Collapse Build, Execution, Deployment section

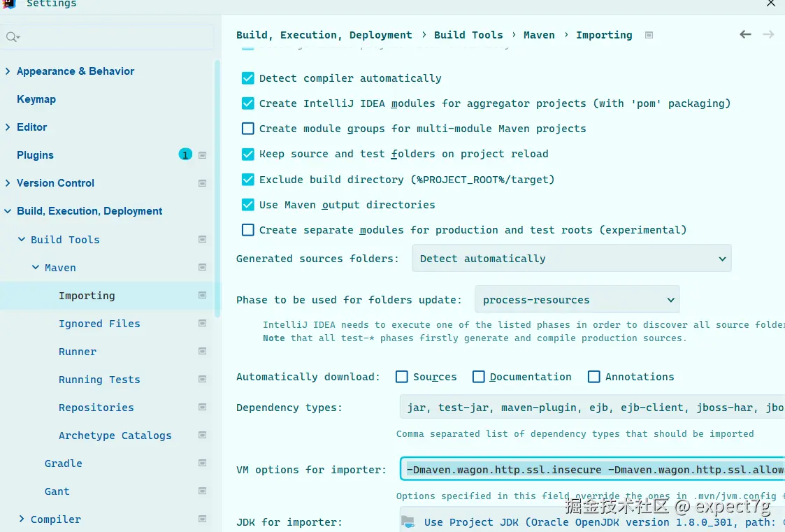click(x=8, y=211)
